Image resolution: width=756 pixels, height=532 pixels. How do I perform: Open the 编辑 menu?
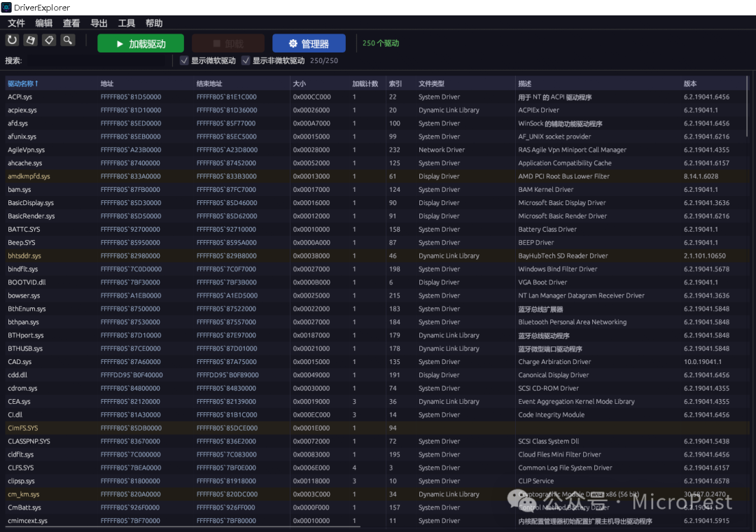click(x=44, y=23)
